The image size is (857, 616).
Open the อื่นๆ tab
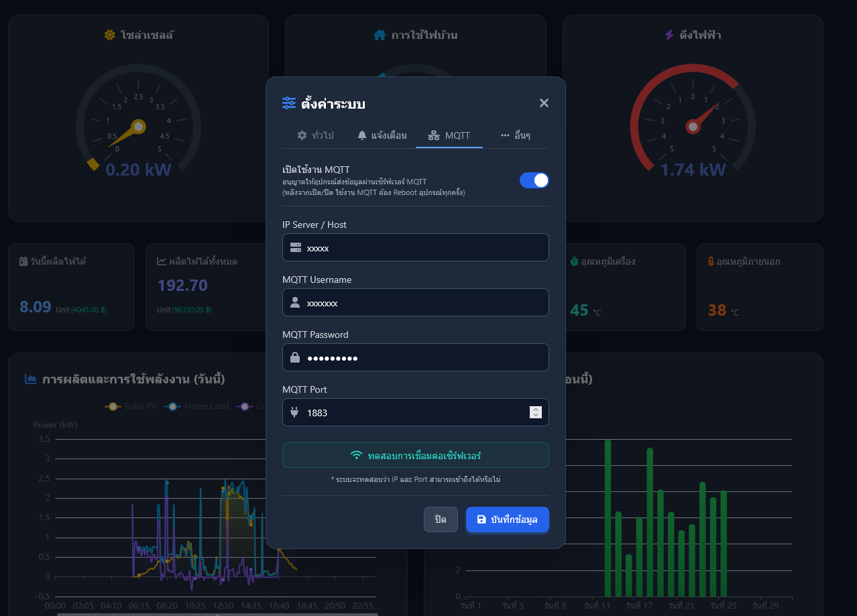515,135
